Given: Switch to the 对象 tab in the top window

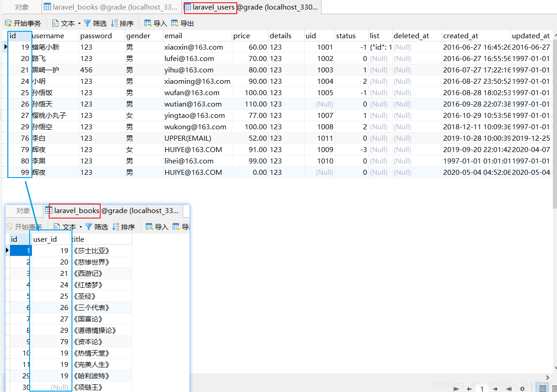Looking at the screenshot, I should pyautogui.click(x=22, y=7).
